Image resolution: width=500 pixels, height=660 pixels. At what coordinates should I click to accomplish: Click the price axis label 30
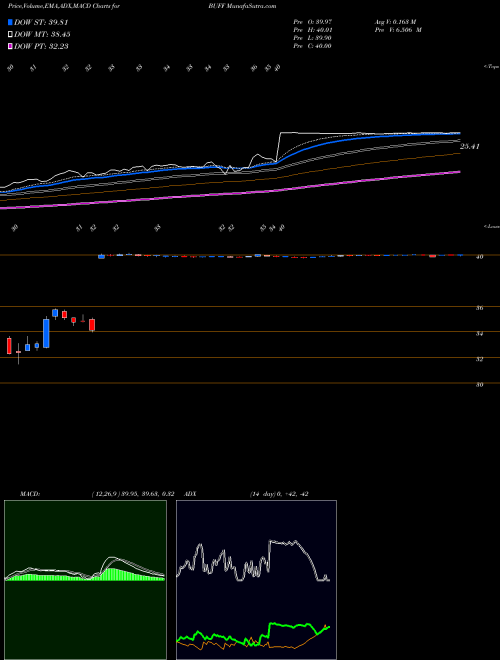[x=479, y=385]
